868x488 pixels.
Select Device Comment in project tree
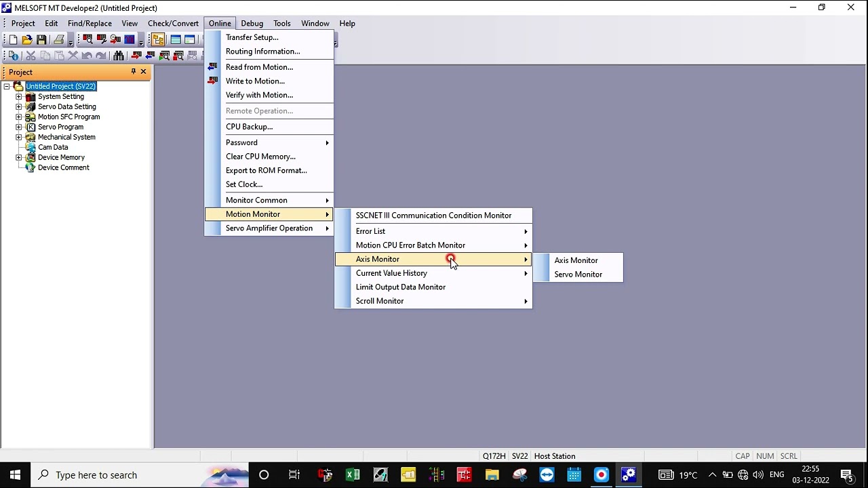point(63,167)
